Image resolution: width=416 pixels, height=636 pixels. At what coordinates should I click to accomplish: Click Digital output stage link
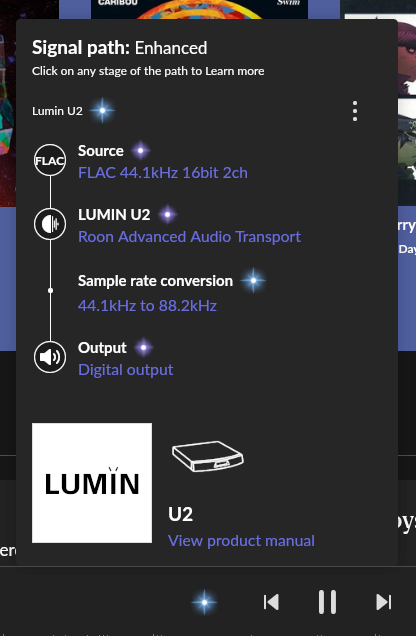click(126, 370)
